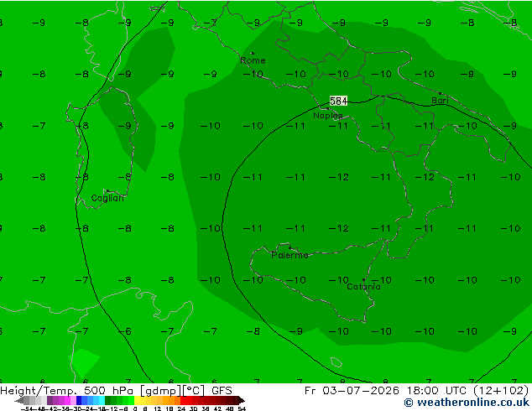This screenshot has height=411, width=532.
Task: Click the gray arrow at the legend's cold end
Action: (x=19, y=400)
